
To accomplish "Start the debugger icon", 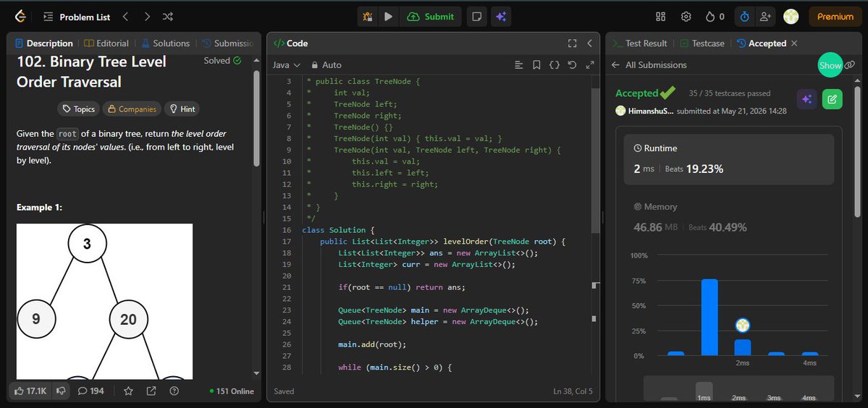I will coord(368,17).
